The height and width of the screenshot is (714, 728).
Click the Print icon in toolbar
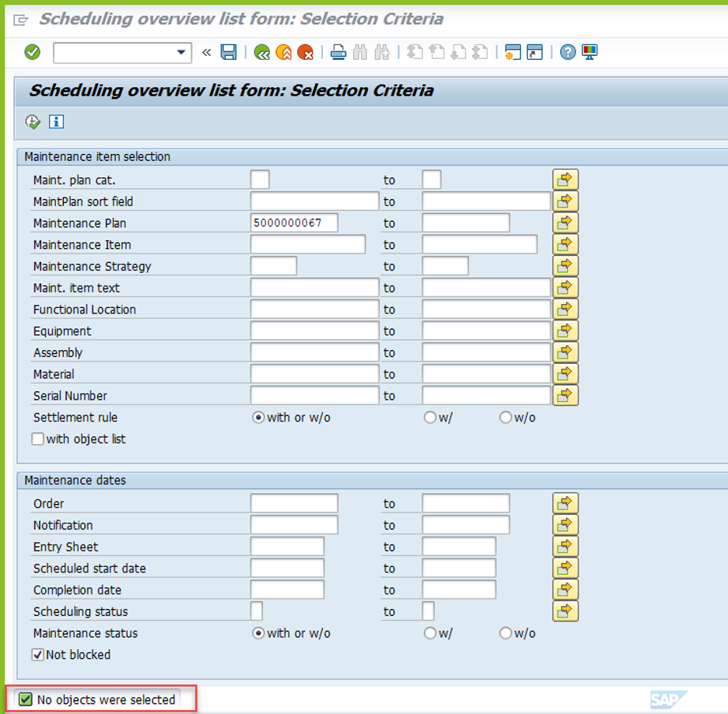pyautogui.click(x=338, y=52)
